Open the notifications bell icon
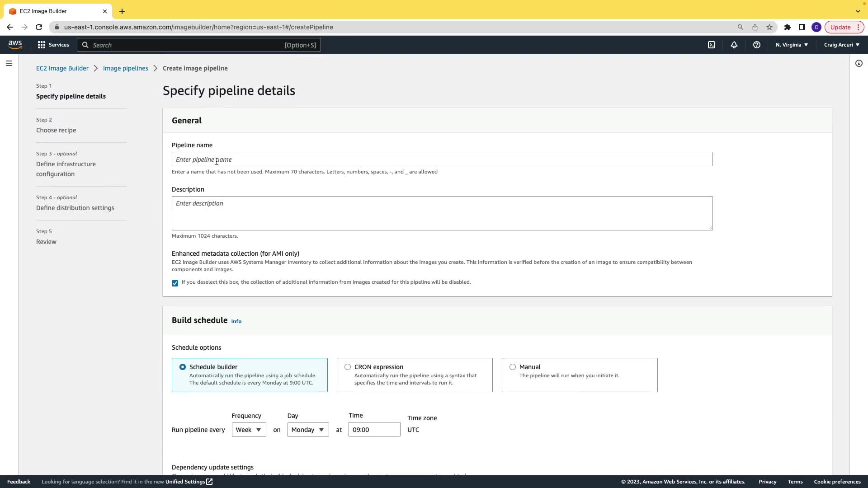 [734, 45]
